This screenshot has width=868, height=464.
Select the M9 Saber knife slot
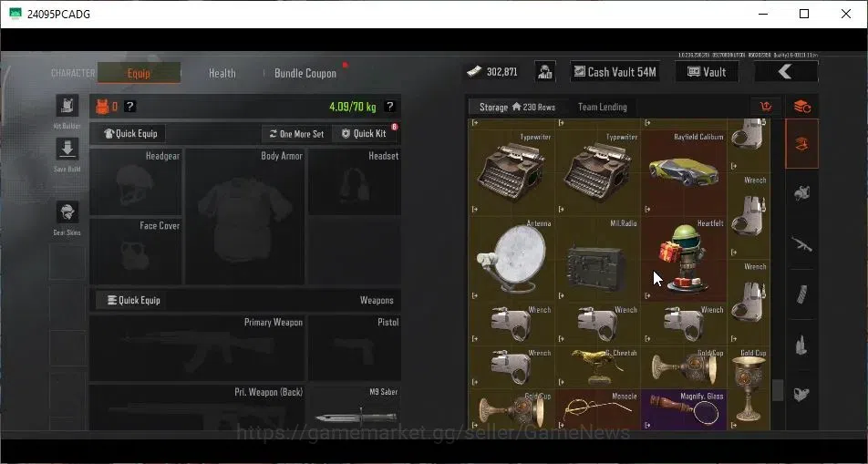[x=355, y=407]
